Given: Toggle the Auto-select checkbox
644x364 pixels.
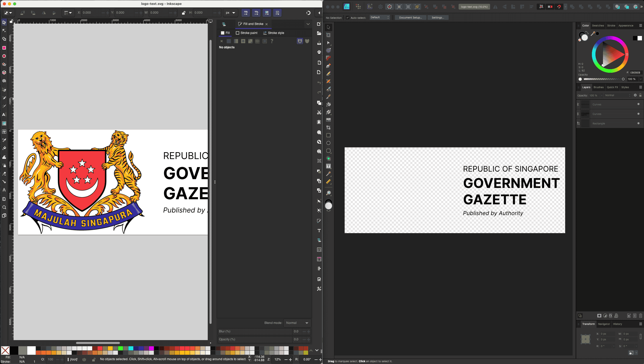Looking at the screenshot, I should 347,18.
